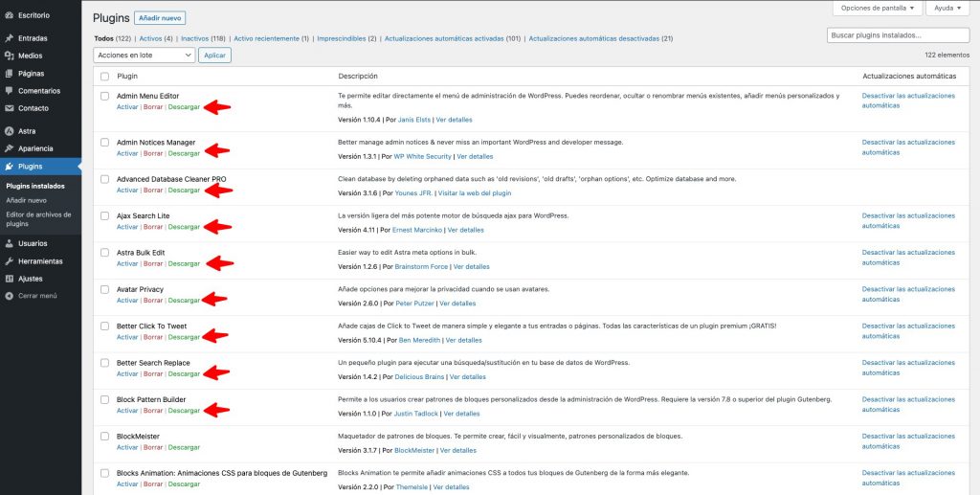This screenshot has height=495, width=980.
Task: Activate the Blocks Animation plugin
Action: [127, 484]
